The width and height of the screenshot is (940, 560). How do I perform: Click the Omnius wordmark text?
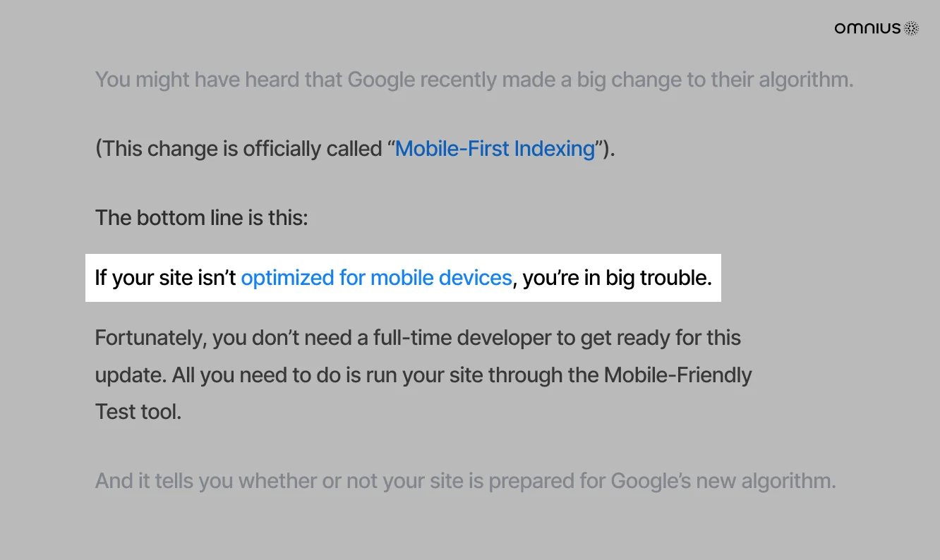pos(867,28)
